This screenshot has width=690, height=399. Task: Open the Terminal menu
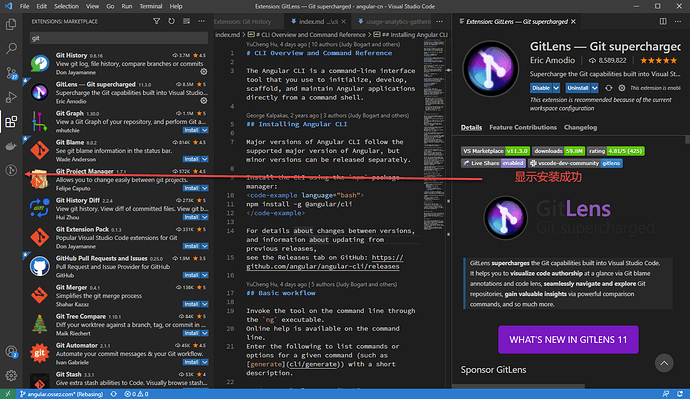click(x=150, y=6)
